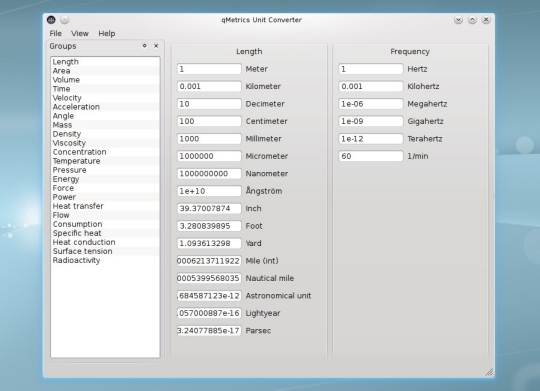Open the File menu
The height and width of the screenshot is (391, 540).
[55, 33]
